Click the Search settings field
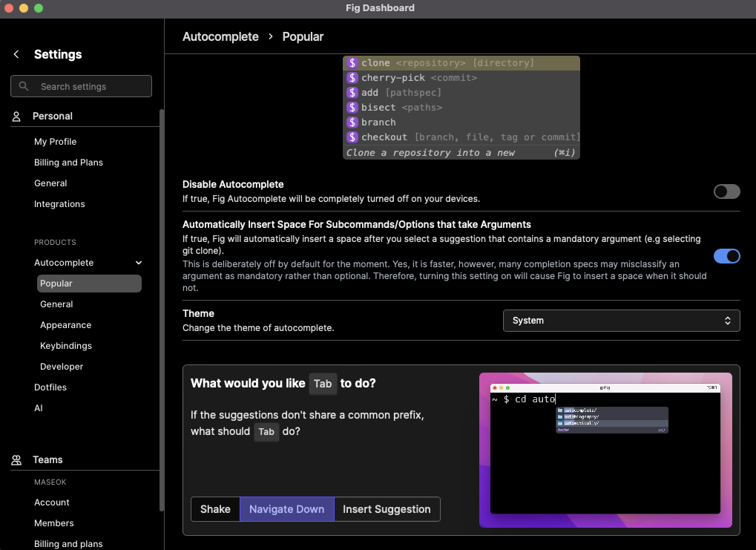 (x=81, y=86)
